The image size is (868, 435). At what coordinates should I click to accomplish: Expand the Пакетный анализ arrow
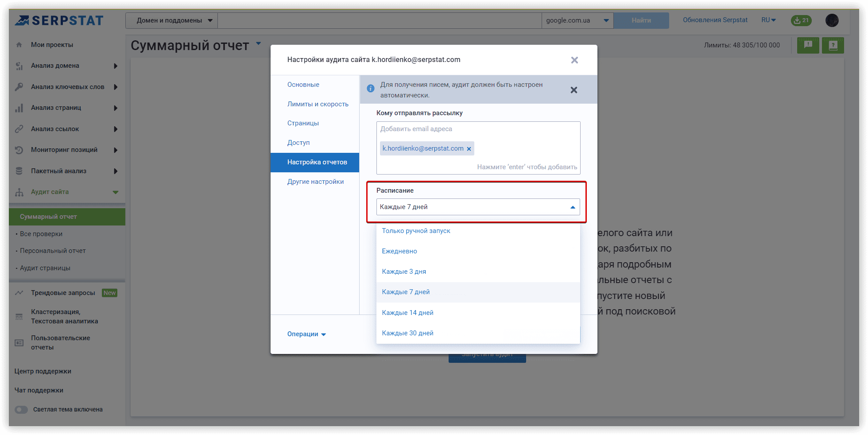pyautogui.click(x=116, y=171)
